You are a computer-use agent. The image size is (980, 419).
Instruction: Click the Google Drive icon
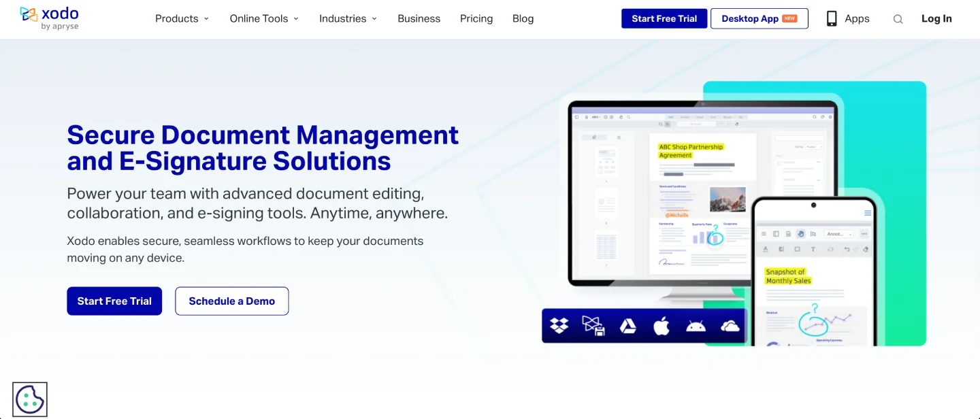pyautogui.click(x=627, y=326)
